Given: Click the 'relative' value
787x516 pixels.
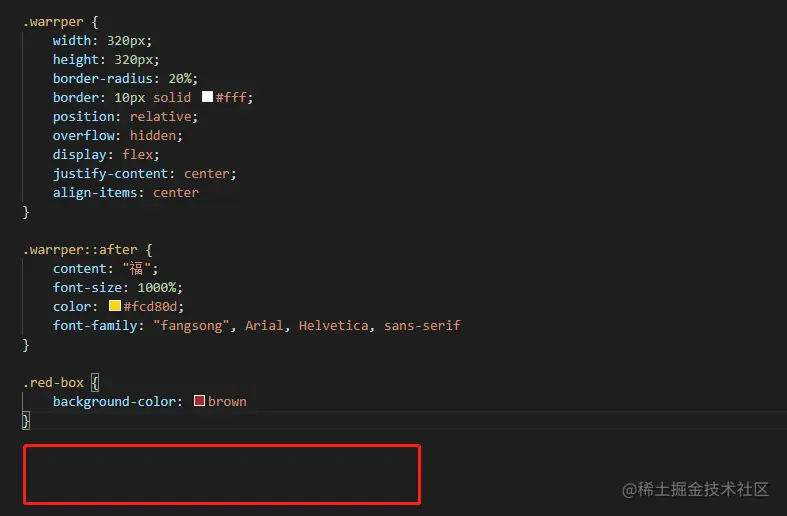Looking at the screenshot, I should point(161,117).
